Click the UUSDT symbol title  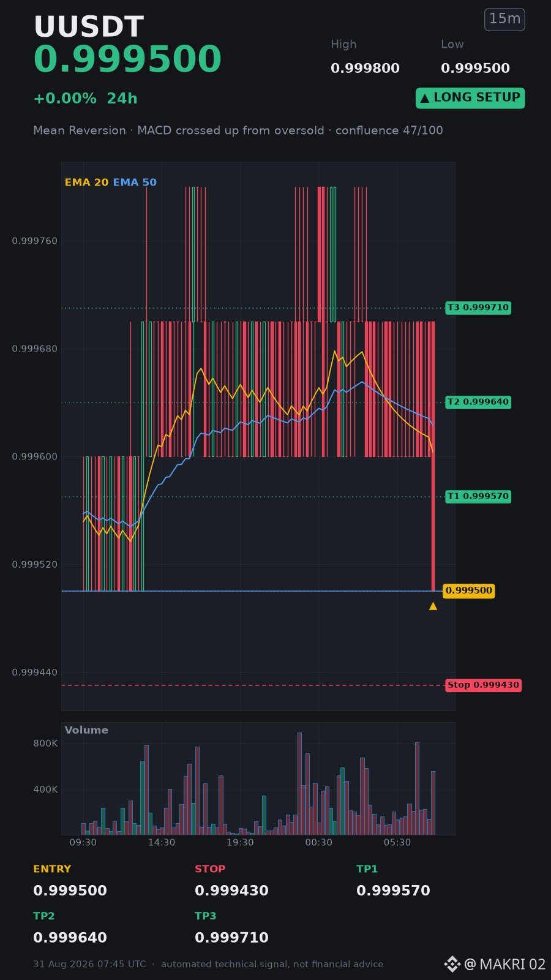coord(89,28)
